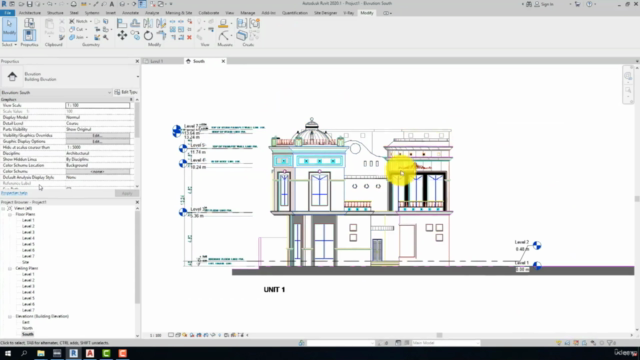Open the Main Model design option dropdown

pyautogui.click(x=446, y=343)
